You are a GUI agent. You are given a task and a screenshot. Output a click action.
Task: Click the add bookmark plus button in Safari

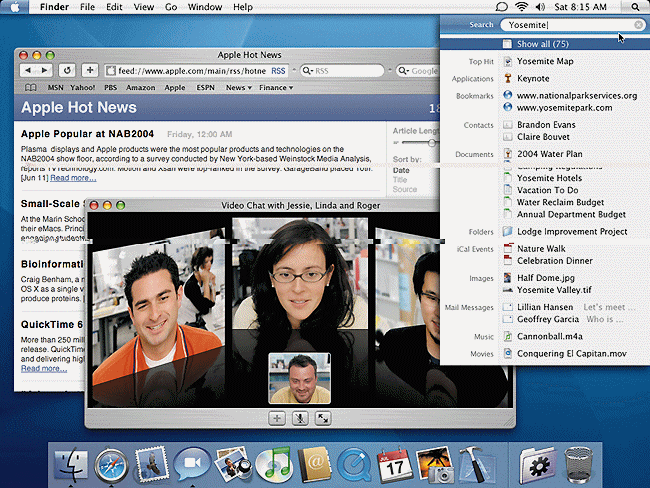(x=90, y=70)
